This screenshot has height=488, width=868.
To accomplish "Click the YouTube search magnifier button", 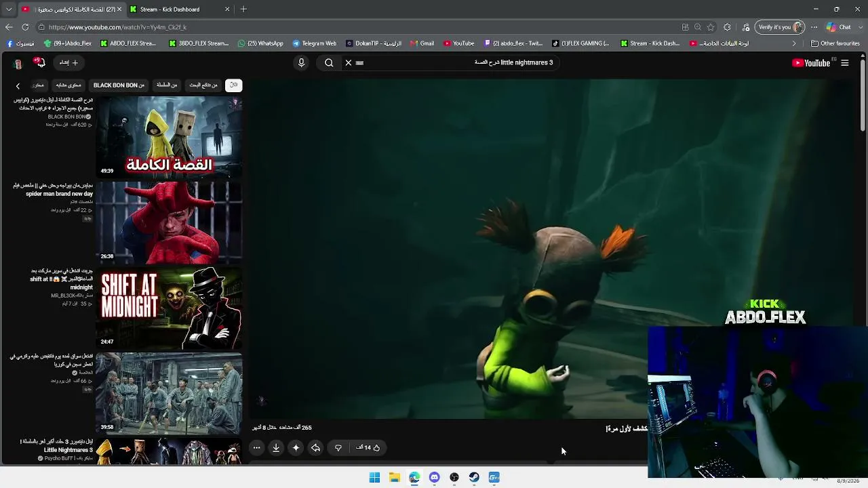I will [x=329, y=62].
